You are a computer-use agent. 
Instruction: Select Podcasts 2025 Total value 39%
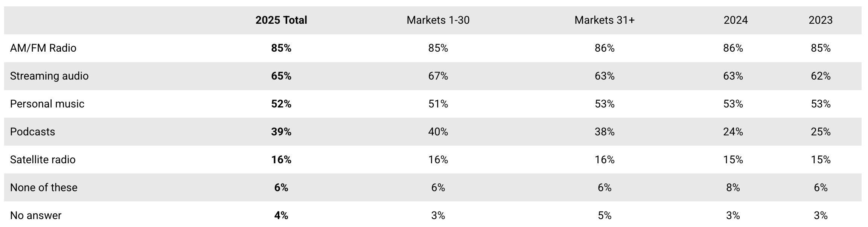click(281, 132)
